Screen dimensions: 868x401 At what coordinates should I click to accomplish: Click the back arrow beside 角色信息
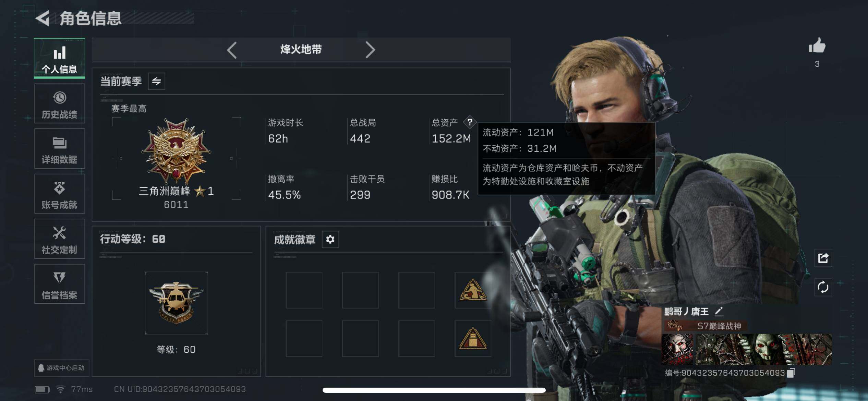click(43, 18)
